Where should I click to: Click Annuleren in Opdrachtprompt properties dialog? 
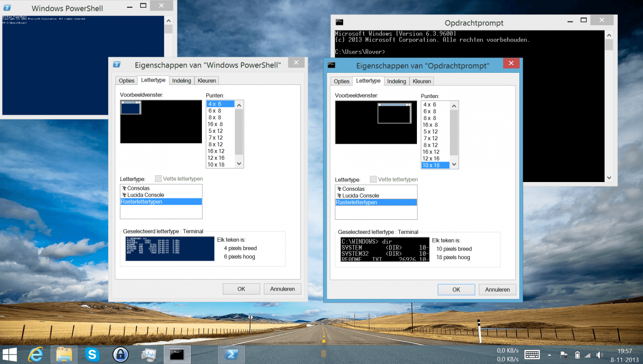pos(497,289)
